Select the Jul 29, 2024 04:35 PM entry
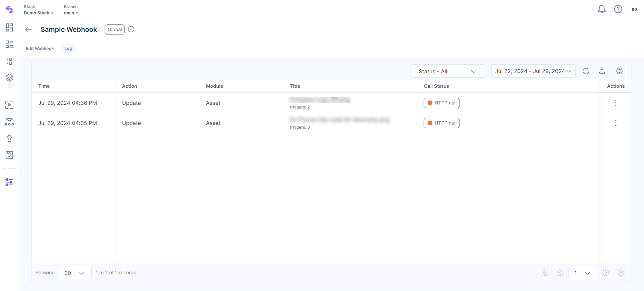The image size is (644, 291). click(x=67, y=123)
